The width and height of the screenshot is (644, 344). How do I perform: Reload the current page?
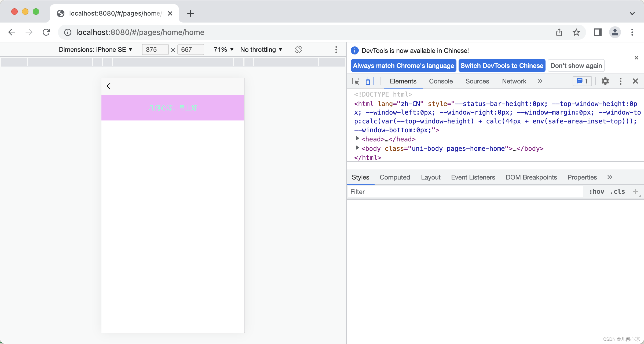point(46,32)
